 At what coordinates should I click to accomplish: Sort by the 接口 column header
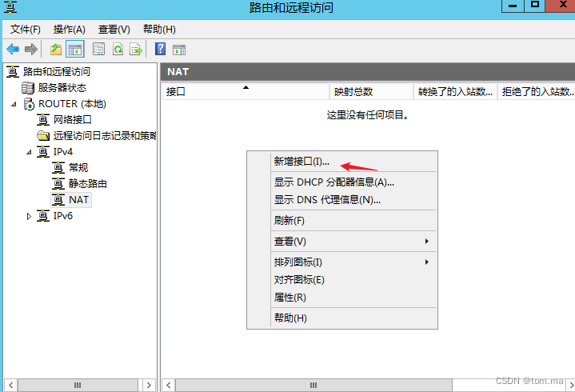point(245,92)
